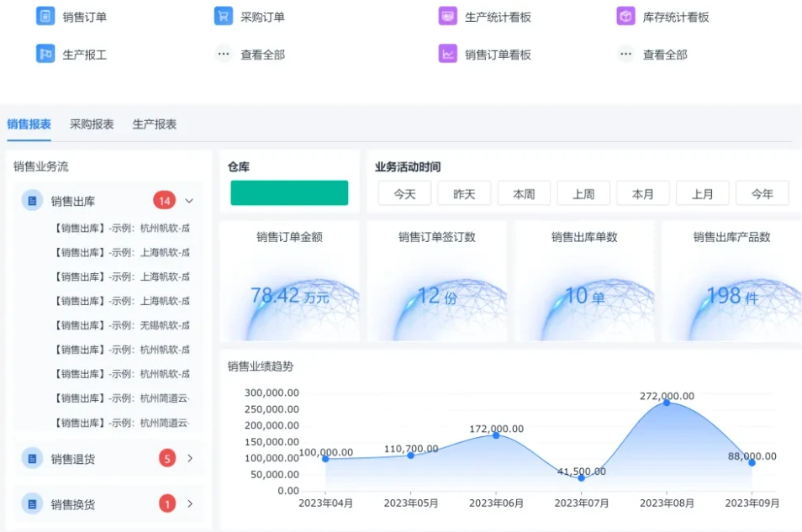Switch to the 采购报表 tab
Image resolution: width=802 pixels, height=532 pixels.
(92, 124)
